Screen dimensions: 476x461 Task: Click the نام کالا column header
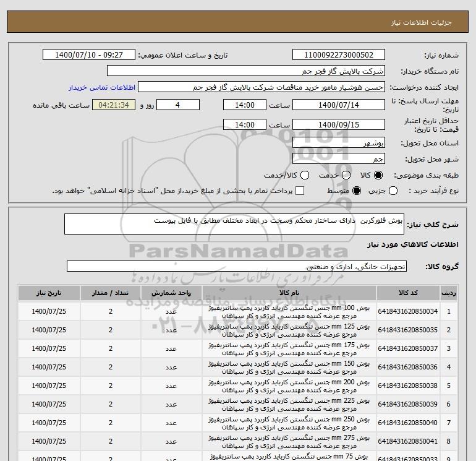click(289, 293)
